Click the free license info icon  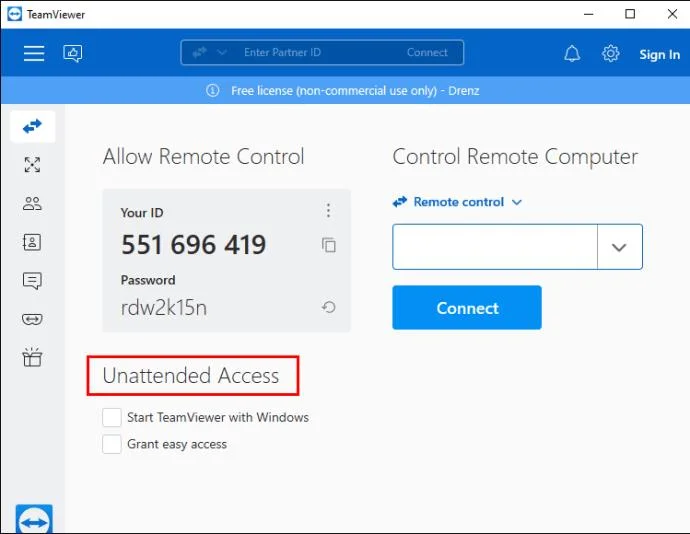click(x=213, y=91)
